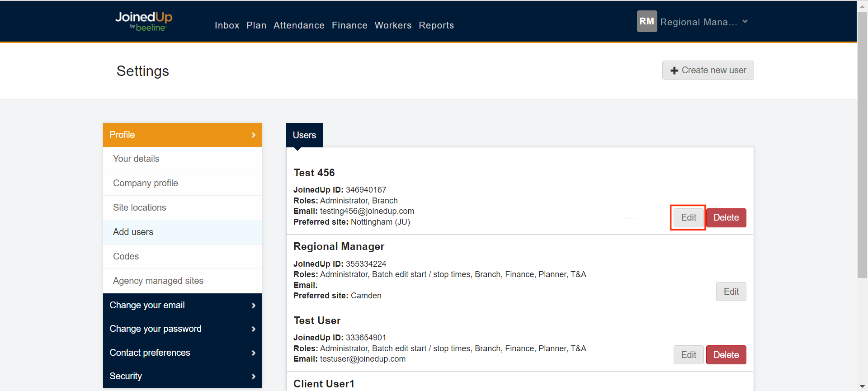
Task: Open the Regional Manager account dropdown arrow
Action: tap(745, 21)
